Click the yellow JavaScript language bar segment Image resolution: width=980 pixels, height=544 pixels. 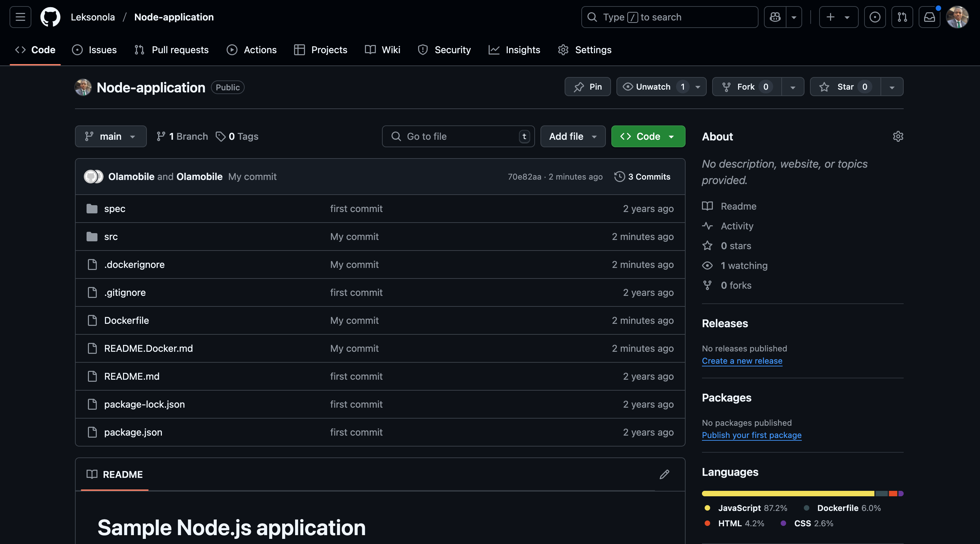click(x=788, y=494)
